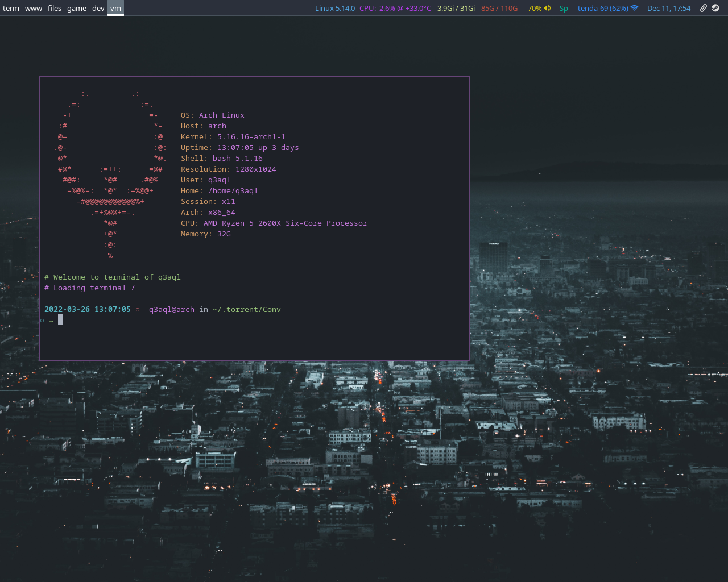Image resolution: width=728 pixels, height=582 pixels.
Task: Open the Steam tray icon
Action: point(715,8)
